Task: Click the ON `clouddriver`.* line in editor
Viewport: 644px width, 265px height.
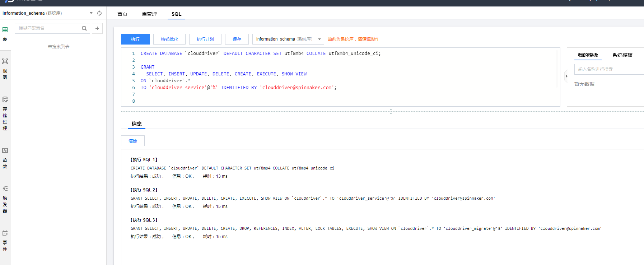Action: (x=165, y=81)
